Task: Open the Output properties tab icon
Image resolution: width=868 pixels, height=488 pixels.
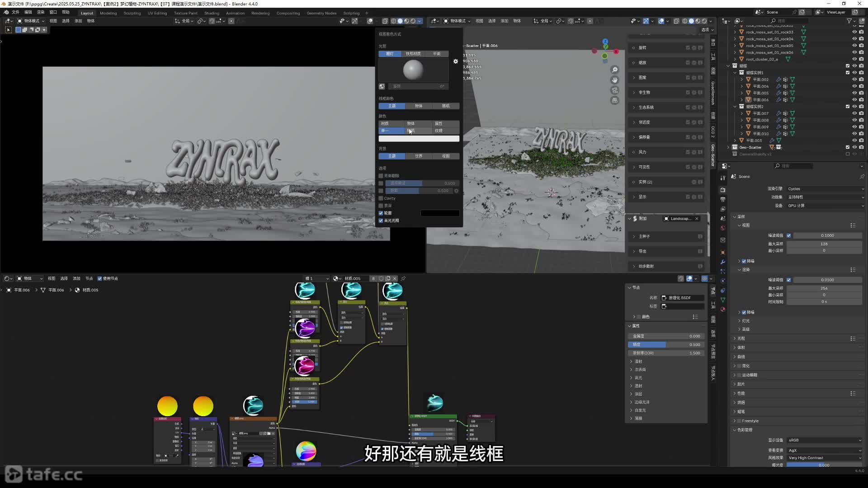Action: tap(722, 199)
